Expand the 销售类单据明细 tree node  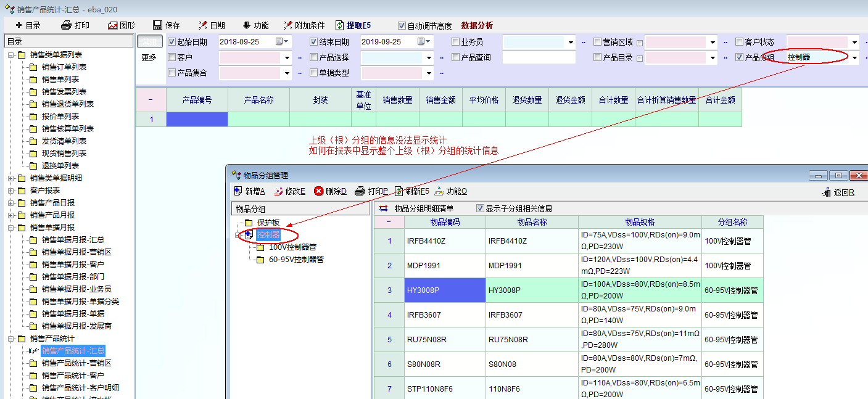click(11, 178)
